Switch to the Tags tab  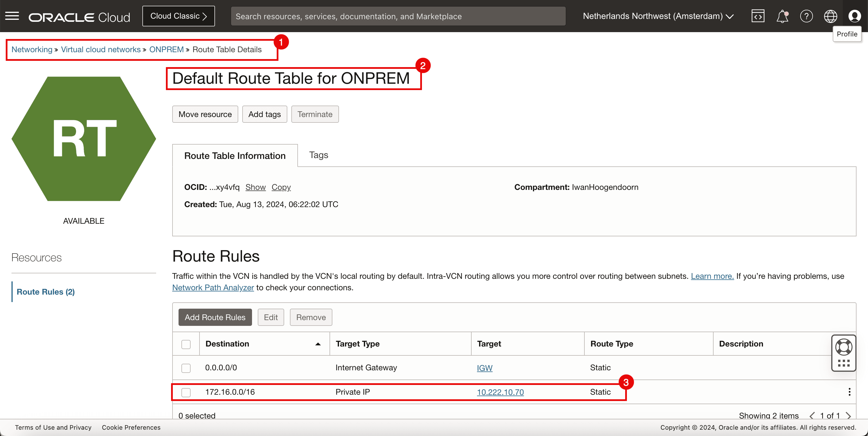click(318, 155)
